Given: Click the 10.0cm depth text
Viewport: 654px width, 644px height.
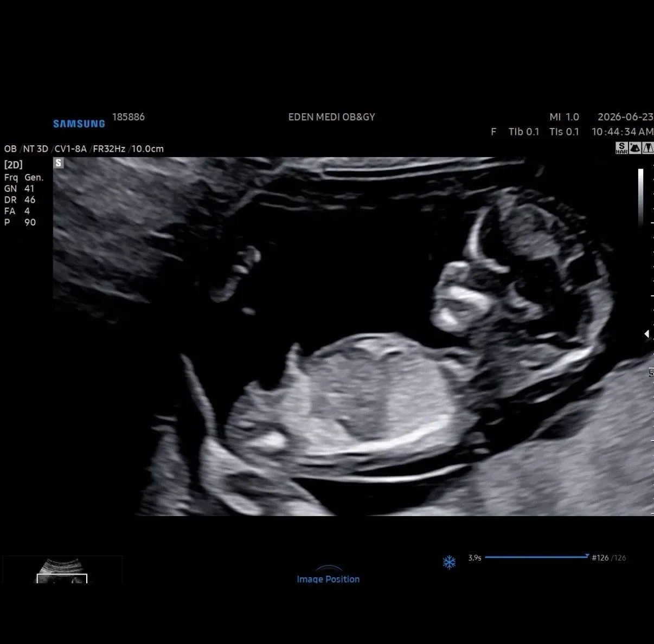Looking at the screenshot, I should (x=148, y=149).
